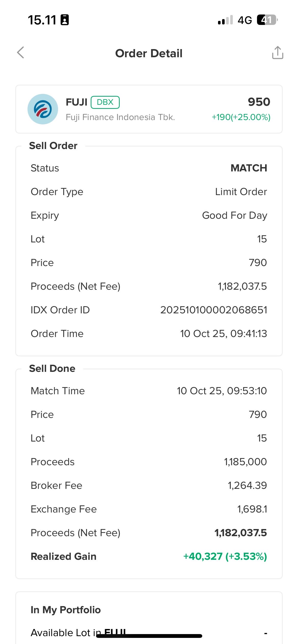
Task: Tap the Sell Done Proceeds (Net Fee) amount
Action: pos(240,533)
